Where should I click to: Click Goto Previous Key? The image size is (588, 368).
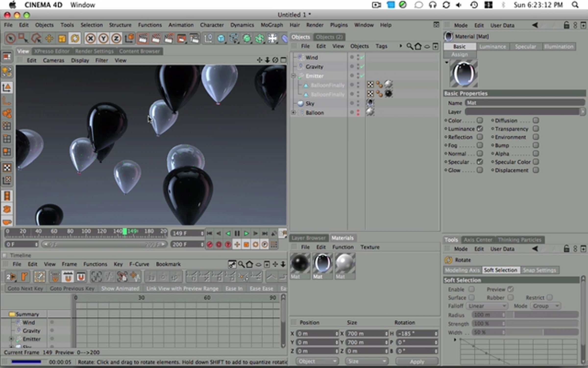tap(72, 289)
